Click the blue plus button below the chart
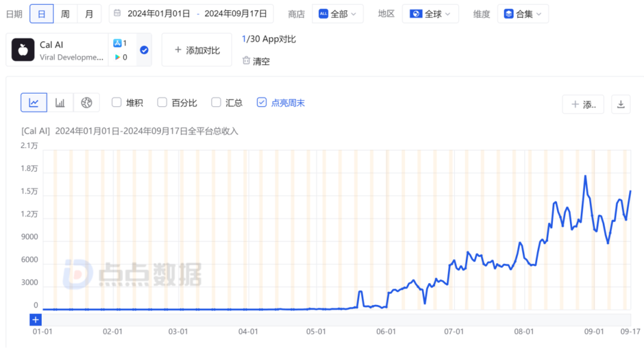Image resolution: width=644 pixels, height=357 pixels. (x=35, y=320)
